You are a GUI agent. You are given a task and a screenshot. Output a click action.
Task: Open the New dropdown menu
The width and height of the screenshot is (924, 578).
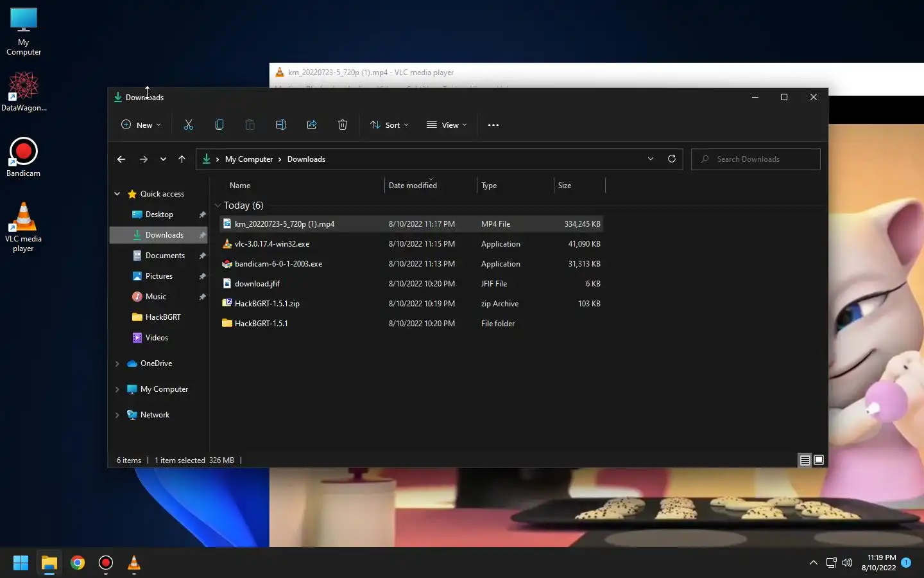tap(141, 125)
